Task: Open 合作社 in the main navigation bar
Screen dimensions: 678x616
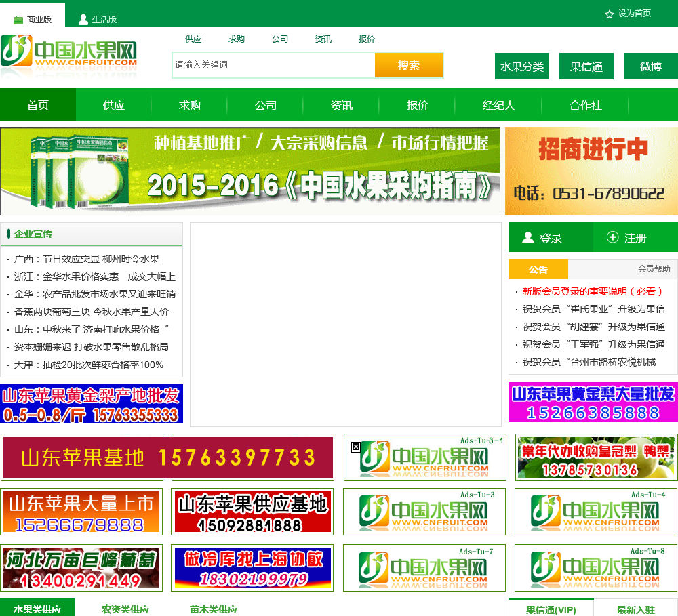Action: 586,104
